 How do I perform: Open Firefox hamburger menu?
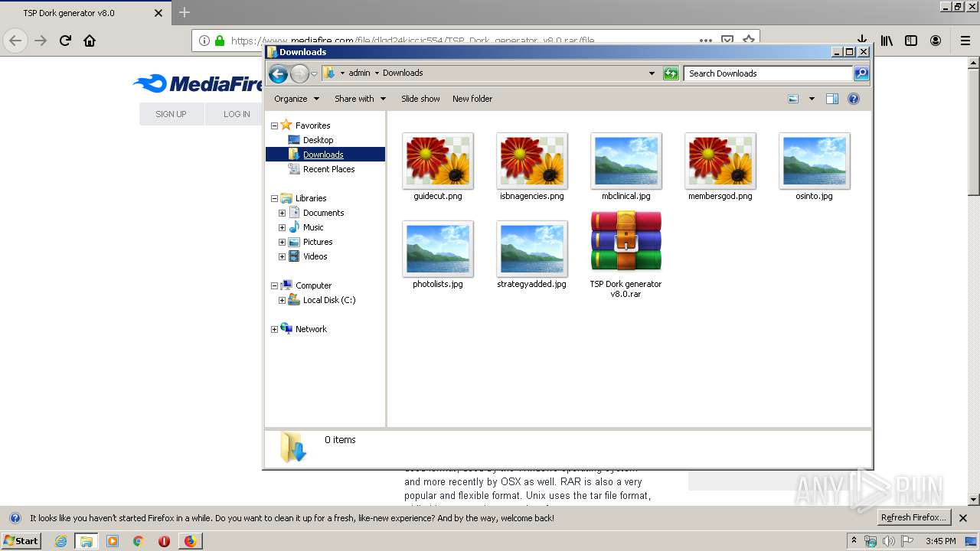click(965, 41)
